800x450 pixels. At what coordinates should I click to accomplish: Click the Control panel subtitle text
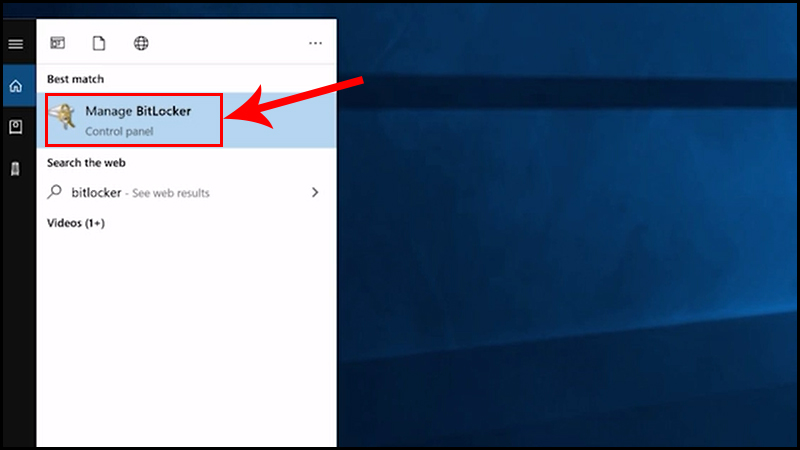click(119, 132)
